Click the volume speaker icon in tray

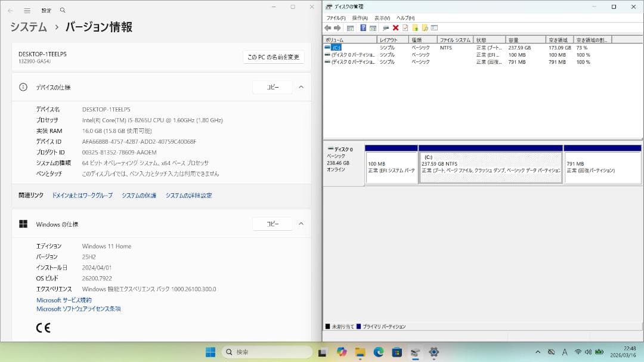pos(588,352)
